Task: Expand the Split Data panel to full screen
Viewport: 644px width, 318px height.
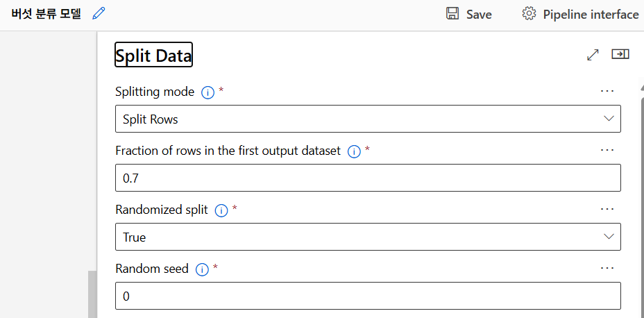Action: coord(593,54)
